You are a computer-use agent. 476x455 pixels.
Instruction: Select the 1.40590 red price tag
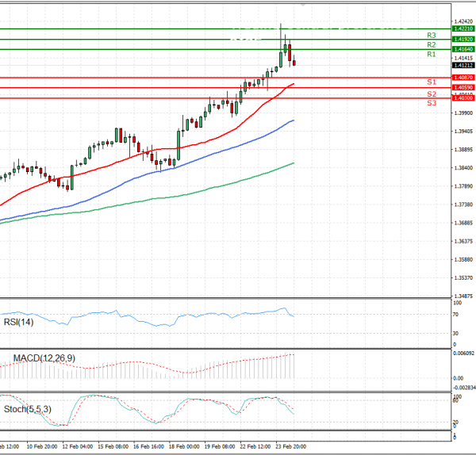tap(463, 88)
